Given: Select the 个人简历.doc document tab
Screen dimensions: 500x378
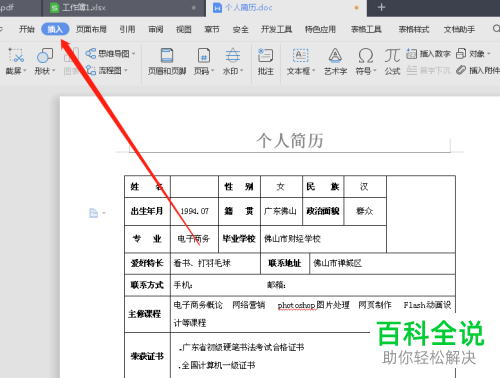Looking at the screenshot, I should [287, 8].
